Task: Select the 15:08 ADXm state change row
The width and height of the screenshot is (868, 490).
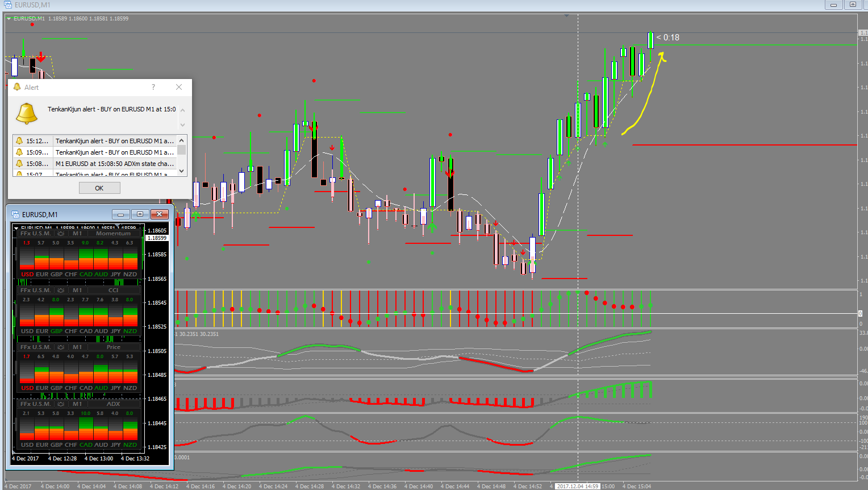Action: click(x=95, y=164)
